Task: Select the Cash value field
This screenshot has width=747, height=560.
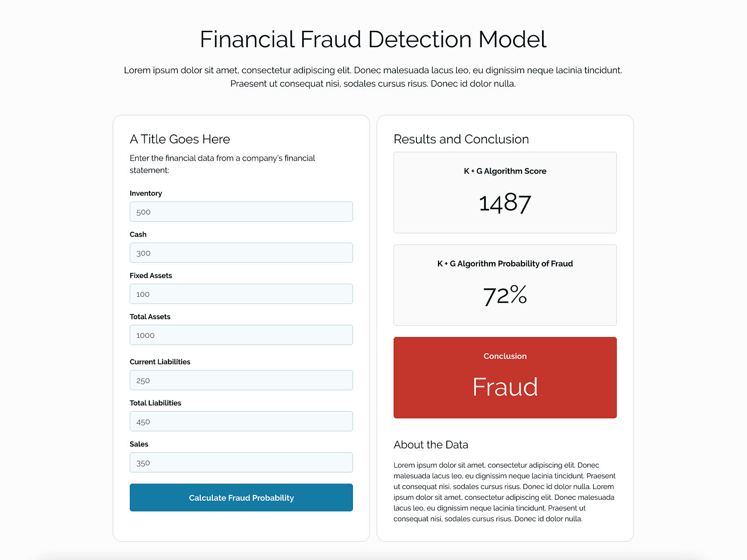Action: click(x=241, y=252)
